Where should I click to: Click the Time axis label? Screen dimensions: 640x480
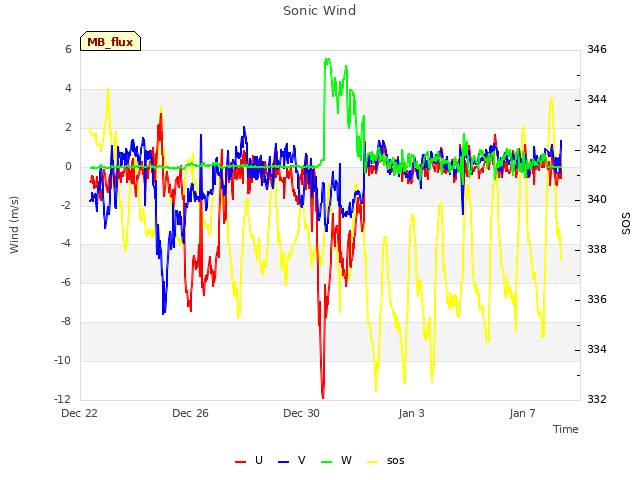pyautogui.click(x=566, y=429)
